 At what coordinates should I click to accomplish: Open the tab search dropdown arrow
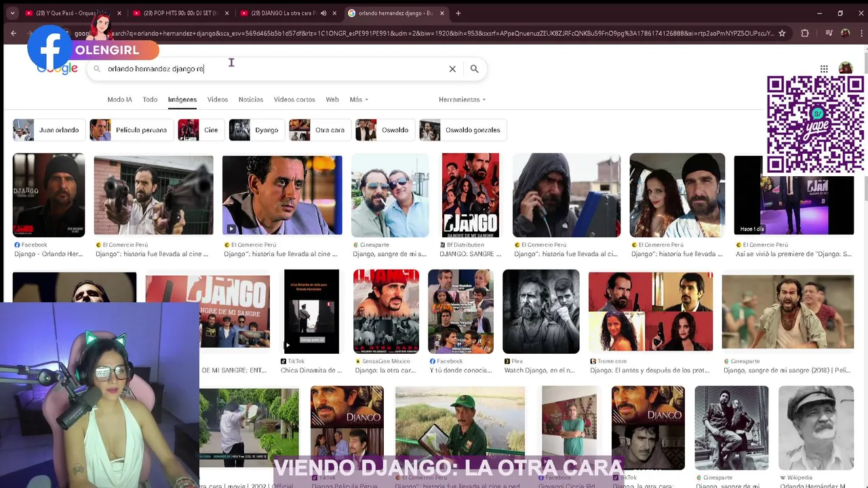pos(12,13)
